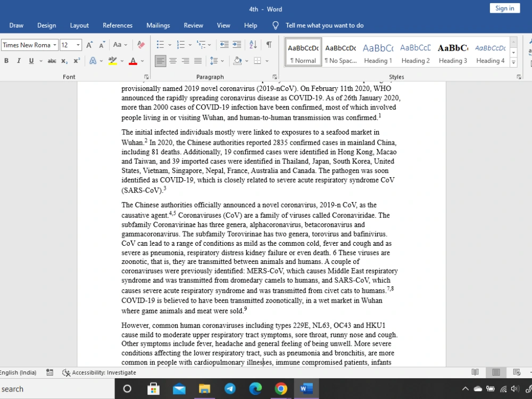Apply the Heading 2 style

(x=415, y=53)
